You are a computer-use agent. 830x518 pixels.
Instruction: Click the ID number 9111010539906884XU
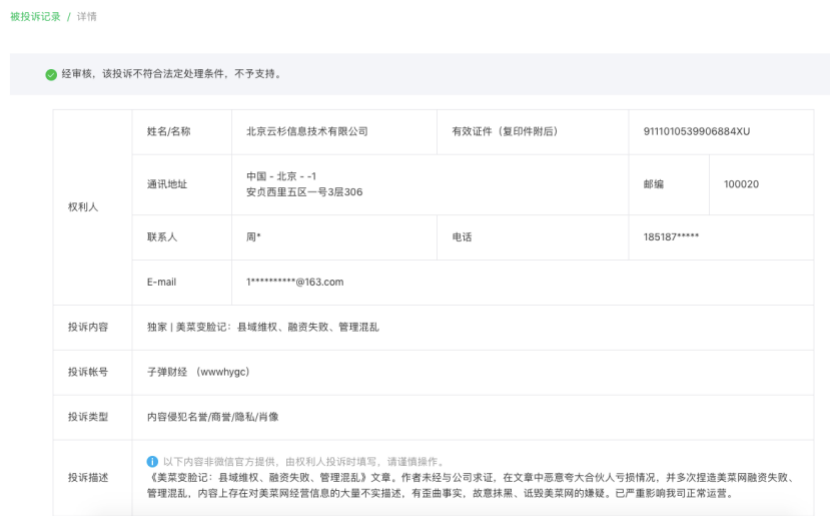(x=696, y=131)
